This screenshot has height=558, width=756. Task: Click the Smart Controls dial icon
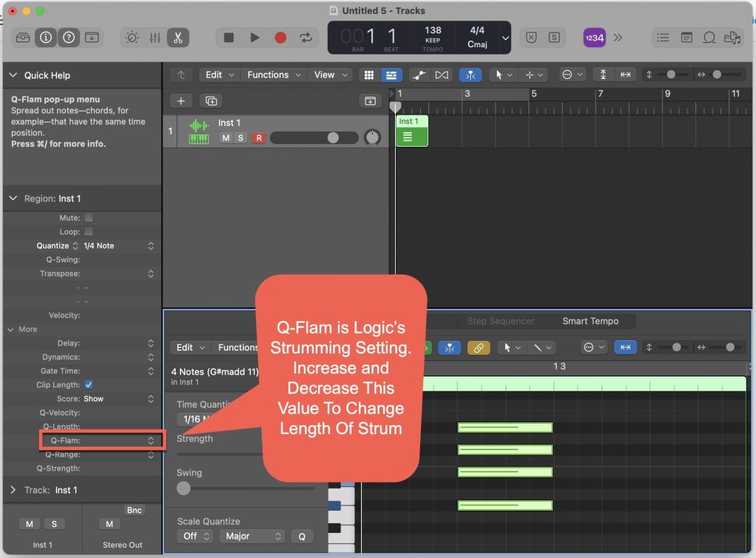pyautogui.click(x=132, y=38)
